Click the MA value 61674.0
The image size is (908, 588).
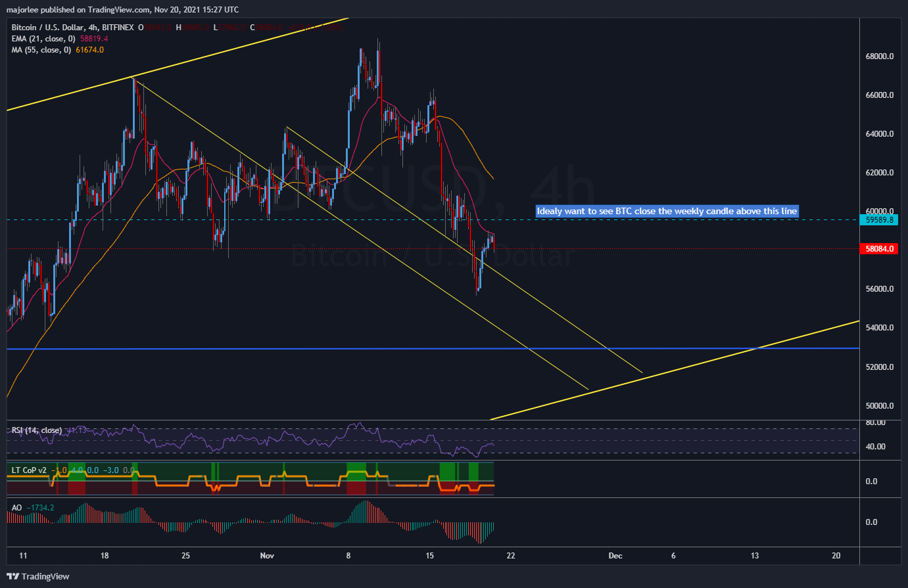91,50
